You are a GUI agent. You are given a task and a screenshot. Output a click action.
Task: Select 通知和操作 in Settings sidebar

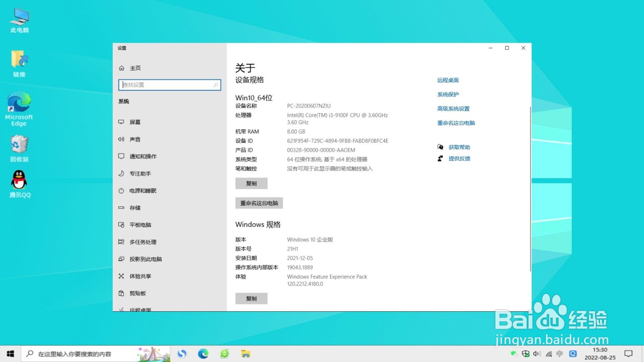coord(169,156)
